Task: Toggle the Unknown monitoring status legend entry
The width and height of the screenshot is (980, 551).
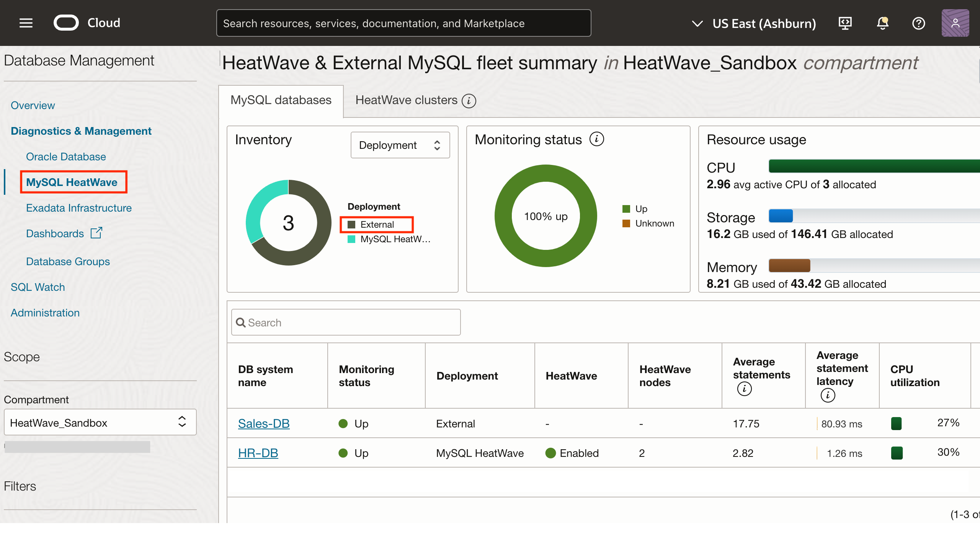Action: [x=654, y=223]
